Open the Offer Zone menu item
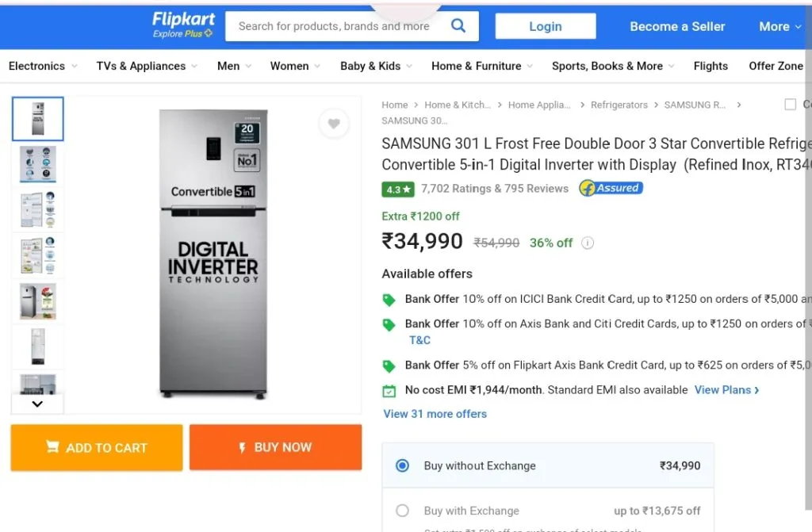 pos(776,66)
